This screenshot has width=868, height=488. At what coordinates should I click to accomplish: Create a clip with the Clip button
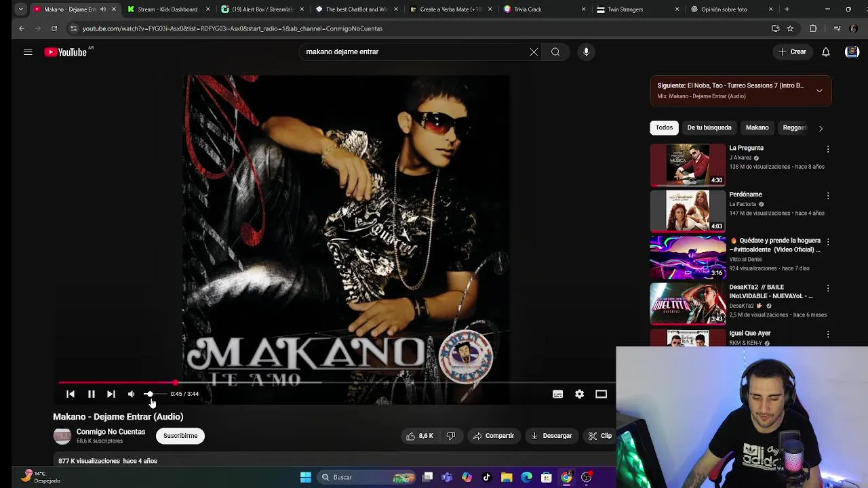click(600, 436)
